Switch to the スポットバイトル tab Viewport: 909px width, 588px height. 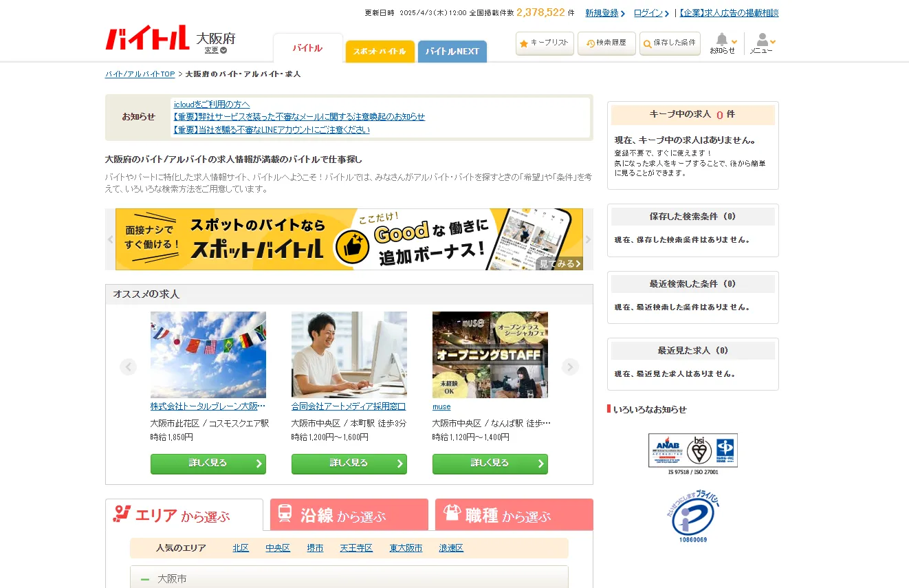click(x=380, y=52)
